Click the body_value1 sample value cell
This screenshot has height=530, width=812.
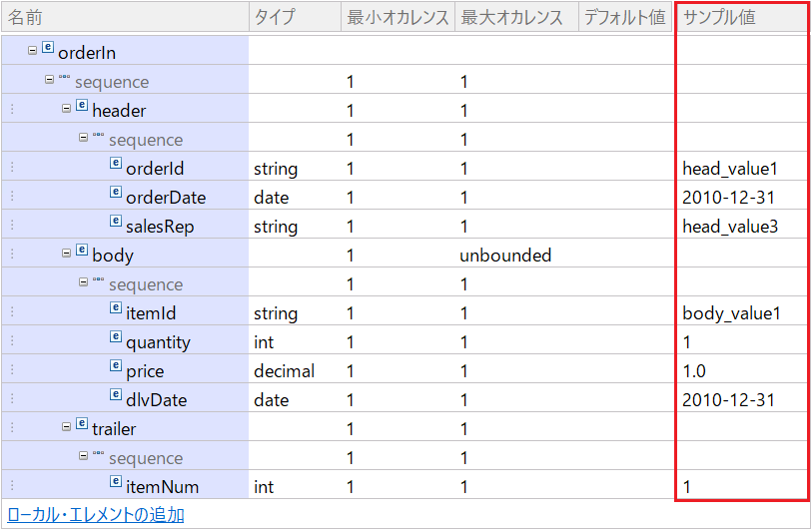pos(741,313)
